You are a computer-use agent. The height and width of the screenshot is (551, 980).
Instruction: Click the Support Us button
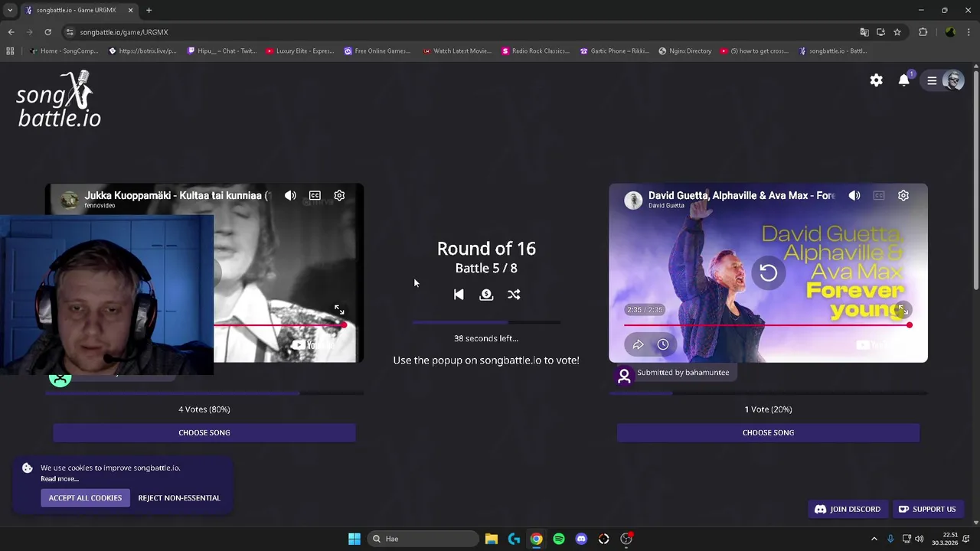click(927, 509)
